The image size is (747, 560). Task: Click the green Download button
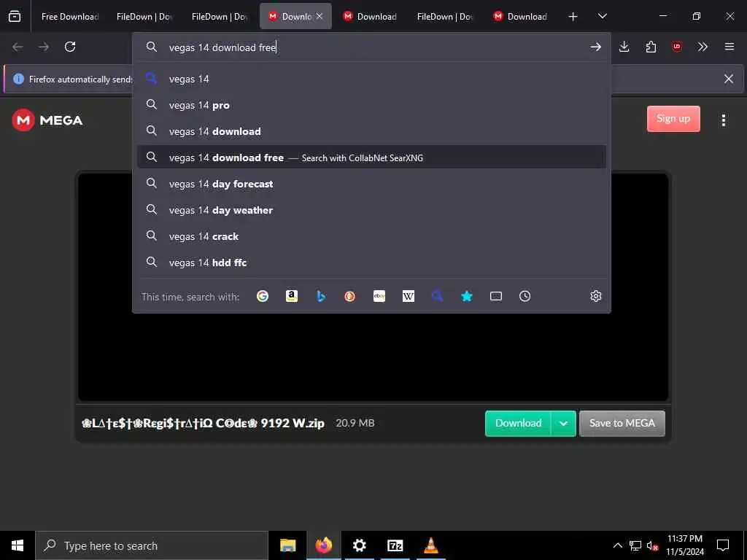click(x=519, y=424)
